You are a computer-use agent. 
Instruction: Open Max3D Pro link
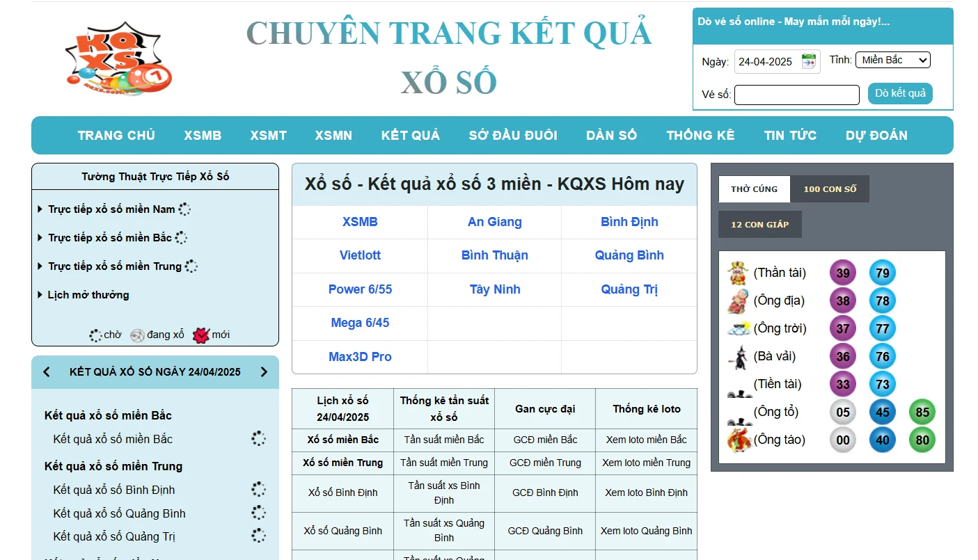pyautogui.click(x=360, y=357)
